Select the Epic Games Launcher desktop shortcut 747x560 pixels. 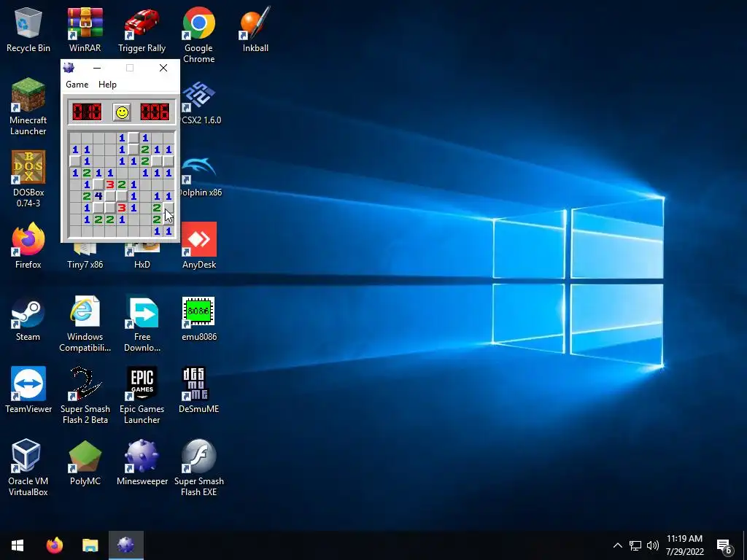[142, 395]
